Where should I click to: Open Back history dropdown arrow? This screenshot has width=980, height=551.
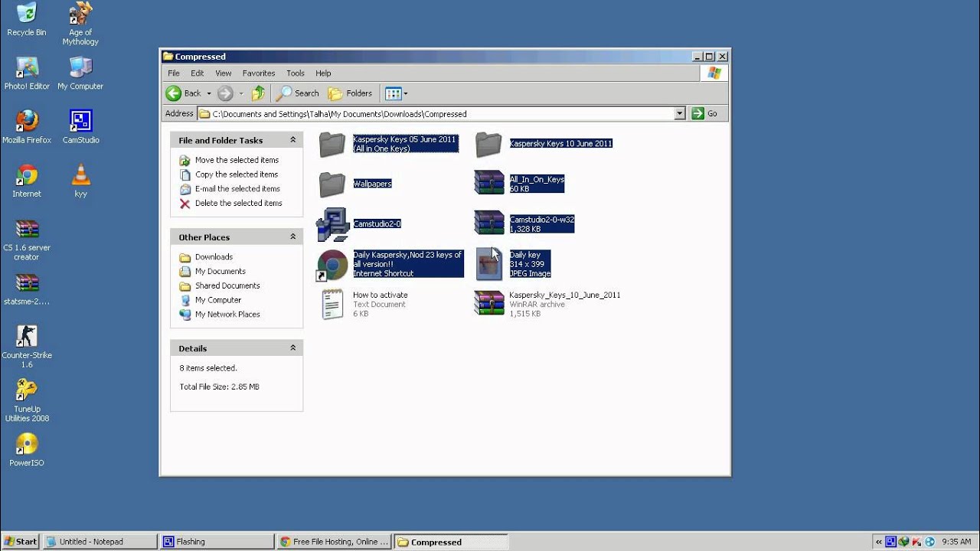coord(208,93)
